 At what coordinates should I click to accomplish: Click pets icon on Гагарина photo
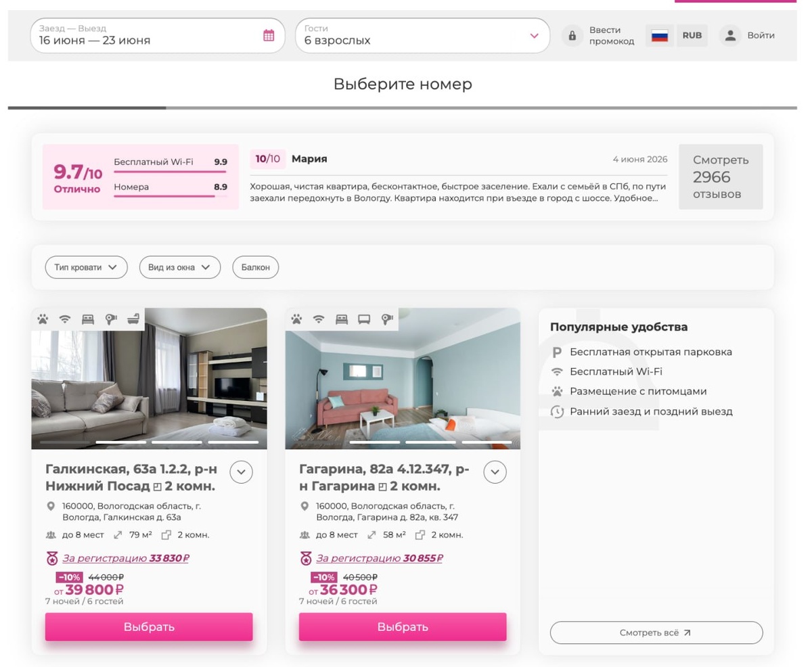(x=296, y=319)
